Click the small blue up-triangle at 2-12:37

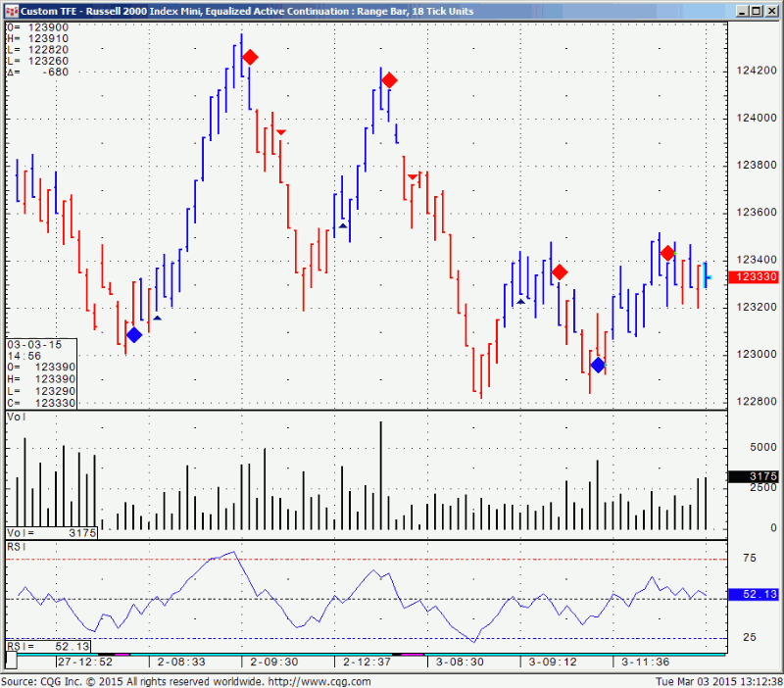click(x=343, y=226)
